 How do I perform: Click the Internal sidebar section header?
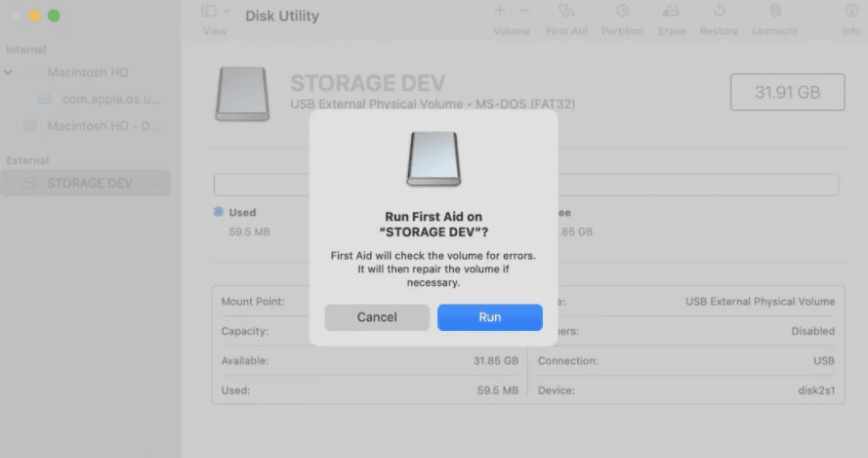[26, 50]
